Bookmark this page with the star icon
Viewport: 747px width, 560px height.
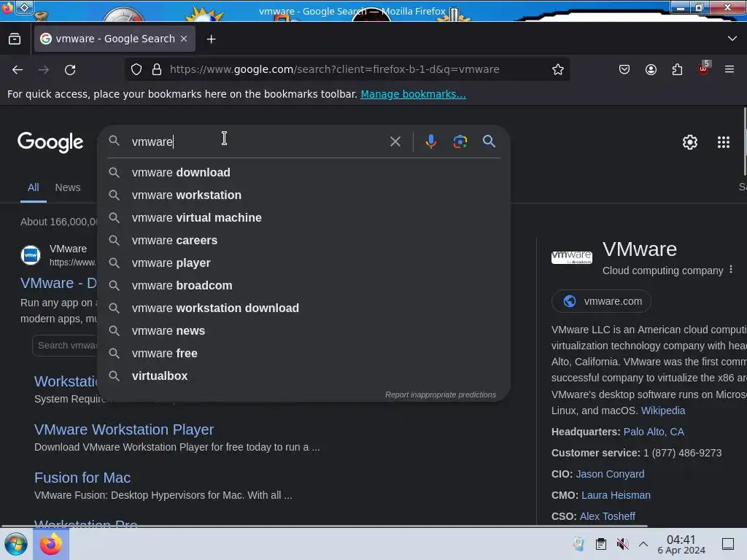point(558,69)
